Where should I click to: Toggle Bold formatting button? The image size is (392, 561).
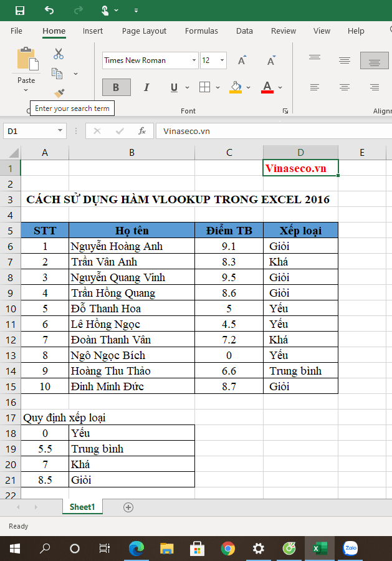click(117, 87)
